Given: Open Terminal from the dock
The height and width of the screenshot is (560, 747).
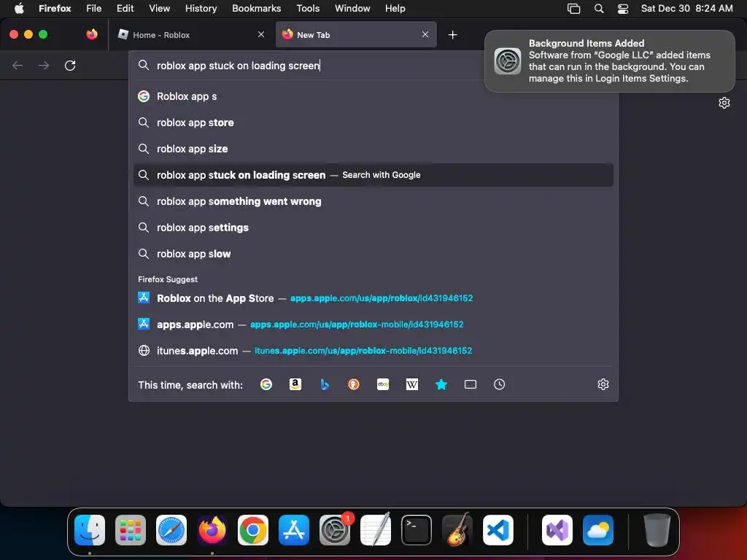Looking at the screenshot, I should click(417, 530).
